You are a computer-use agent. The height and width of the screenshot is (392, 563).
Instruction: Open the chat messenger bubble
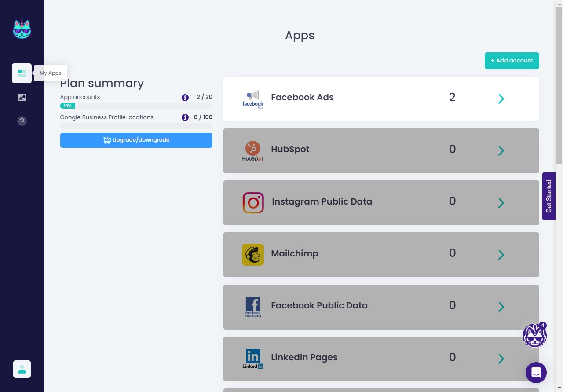(536, 373)
